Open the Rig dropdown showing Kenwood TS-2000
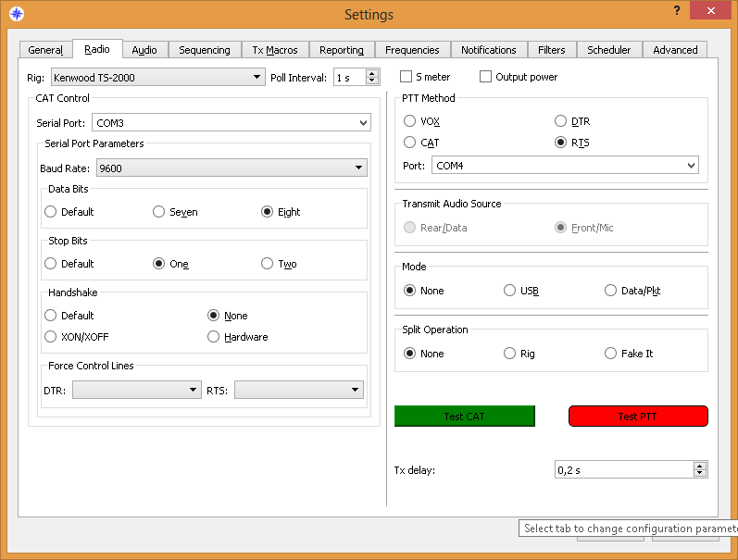738x560 pixels. (x=157, y=78)
